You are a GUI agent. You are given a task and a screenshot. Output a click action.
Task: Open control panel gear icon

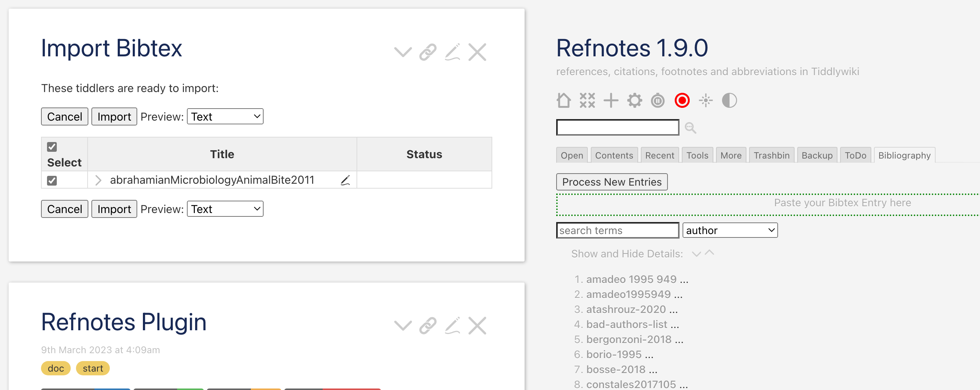[634, 101]
